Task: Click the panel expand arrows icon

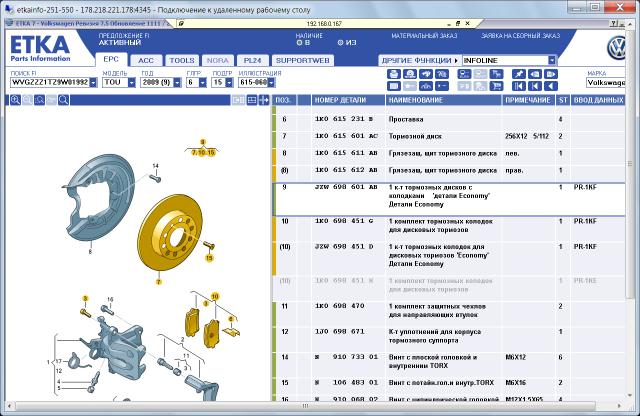Action: click(x=264, y=100)
